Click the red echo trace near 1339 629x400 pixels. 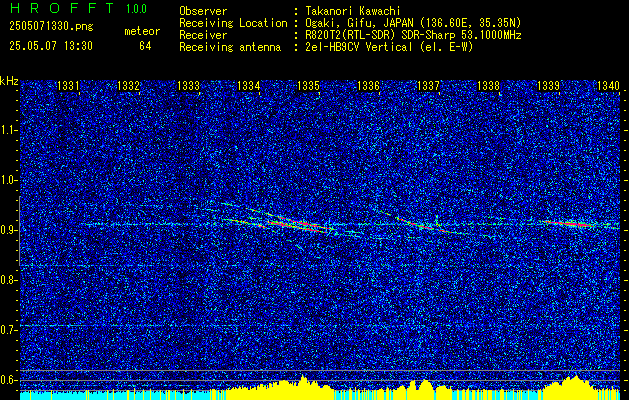pos(570,223)
